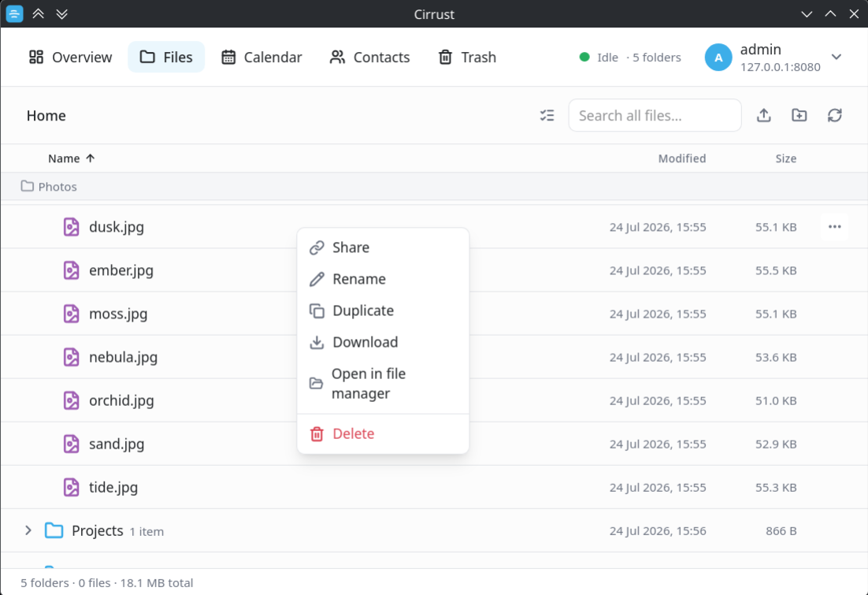Click the moss.jpg image file icon
This screenshot has width=868, height=595.
pos(72,314)
